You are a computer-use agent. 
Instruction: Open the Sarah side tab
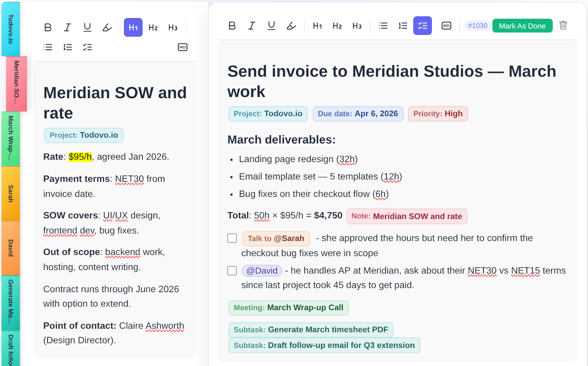point(10,193)
